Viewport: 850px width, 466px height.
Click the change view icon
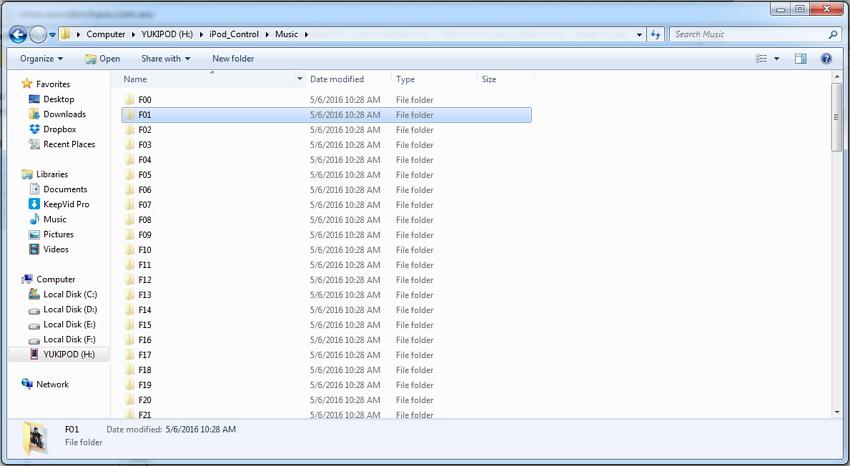pos(761,59)
